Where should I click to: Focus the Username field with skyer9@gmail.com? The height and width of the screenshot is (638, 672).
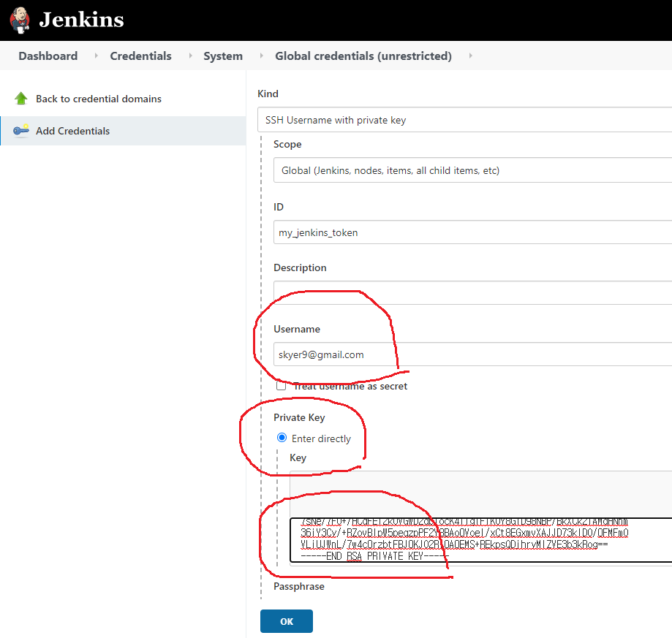click(472, 354)
